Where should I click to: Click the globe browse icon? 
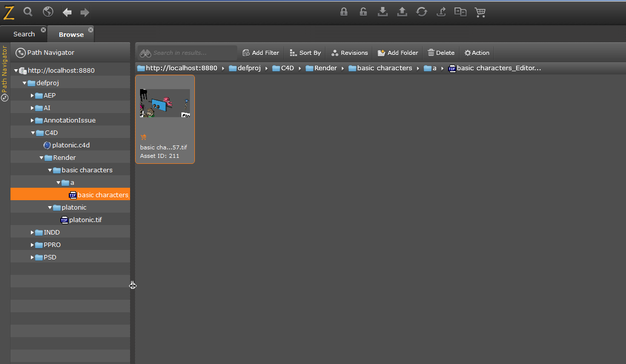48,11
